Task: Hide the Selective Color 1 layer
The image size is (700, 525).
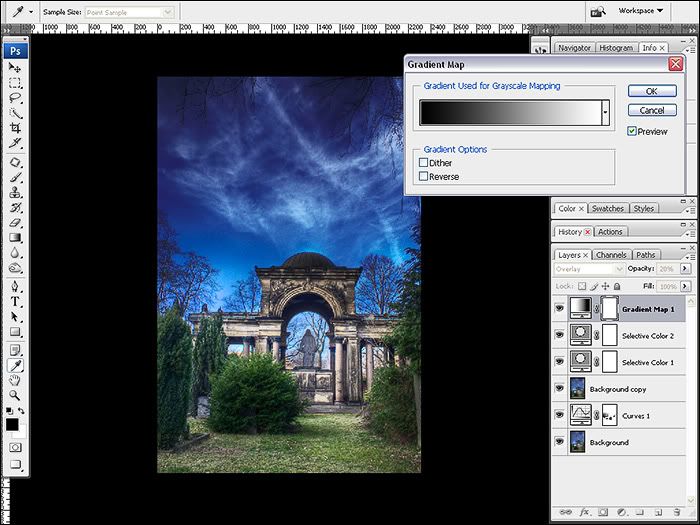Action: tap(559, 362)
